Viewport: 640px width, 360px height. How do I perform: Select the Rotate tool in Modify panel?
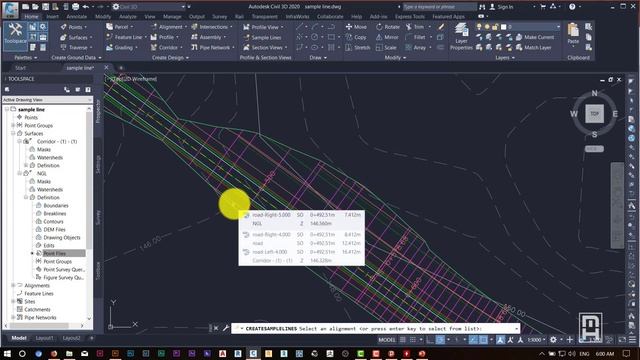388,27
